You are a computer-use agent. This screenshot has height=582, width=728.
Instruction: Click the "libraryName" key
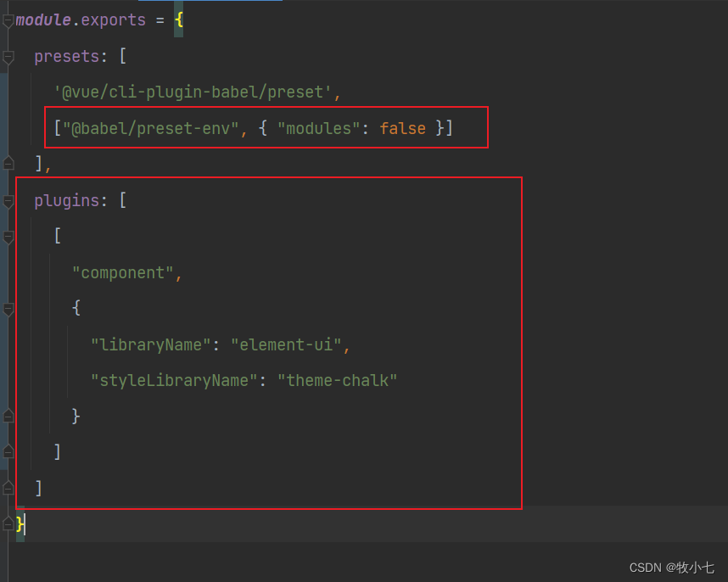point(151,344)
